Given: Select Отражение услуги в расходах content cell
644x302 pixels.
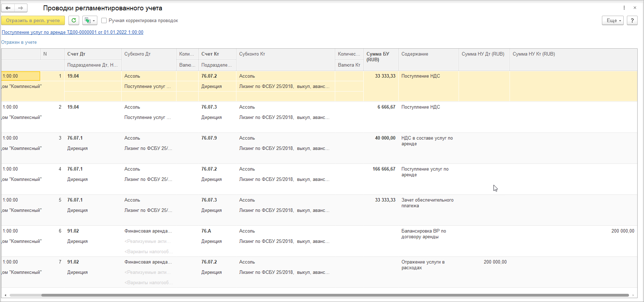Looking at the screenshot, I should [423, 265].
